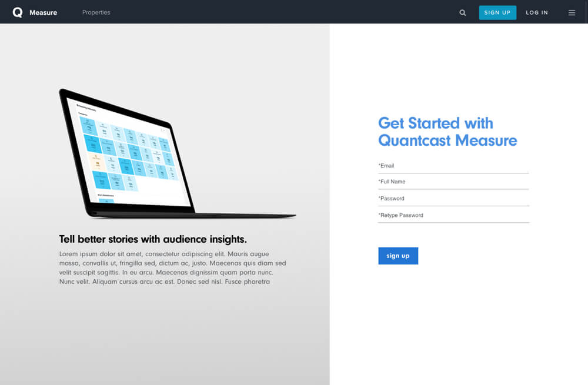Click the Measure brand link
588x385 pixels.
(43, 12)
